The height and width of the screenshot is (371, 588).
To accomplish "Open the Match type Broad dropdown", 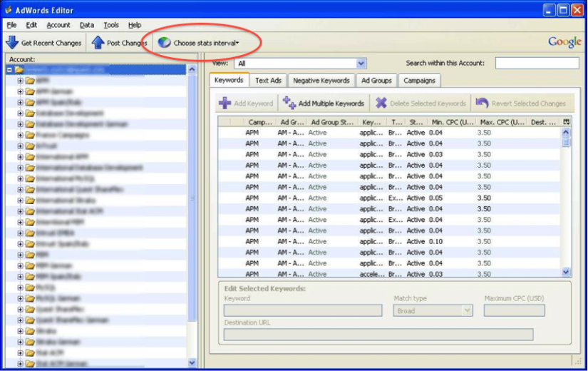I will [433, 310].
